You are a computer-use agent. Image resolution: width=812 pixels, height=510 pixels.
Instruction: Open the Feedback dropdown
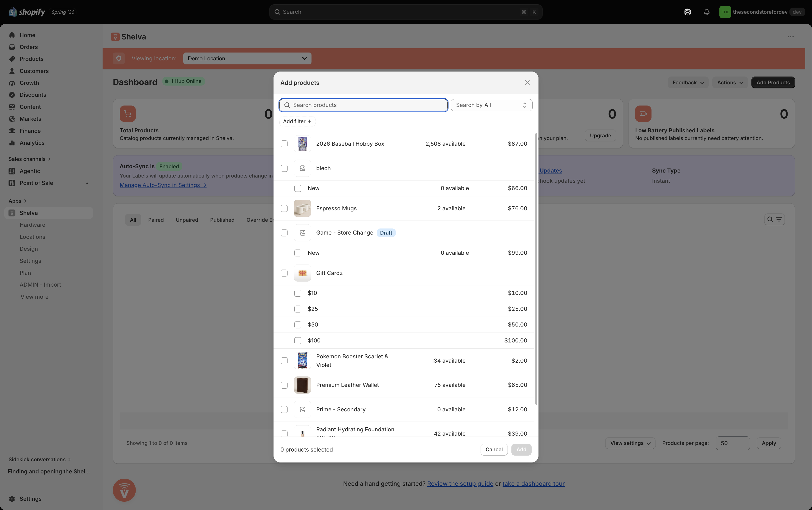click(x=688, y=83)
